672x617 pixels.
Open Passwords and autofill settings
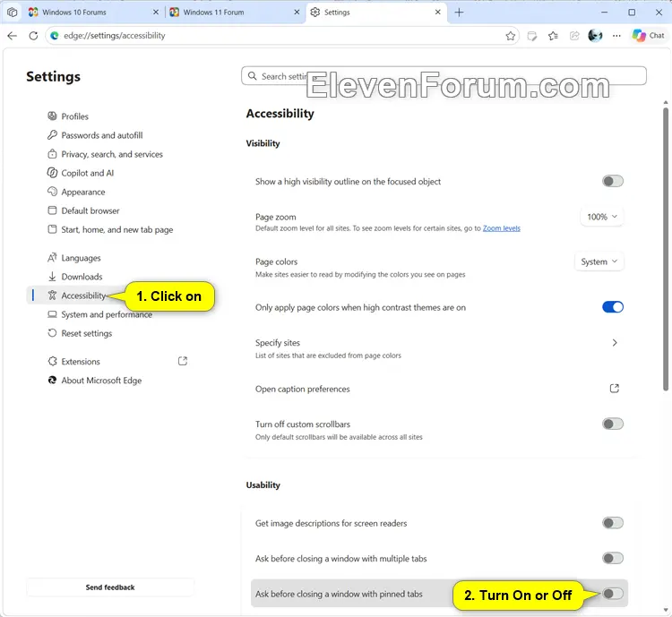(102, 135)
